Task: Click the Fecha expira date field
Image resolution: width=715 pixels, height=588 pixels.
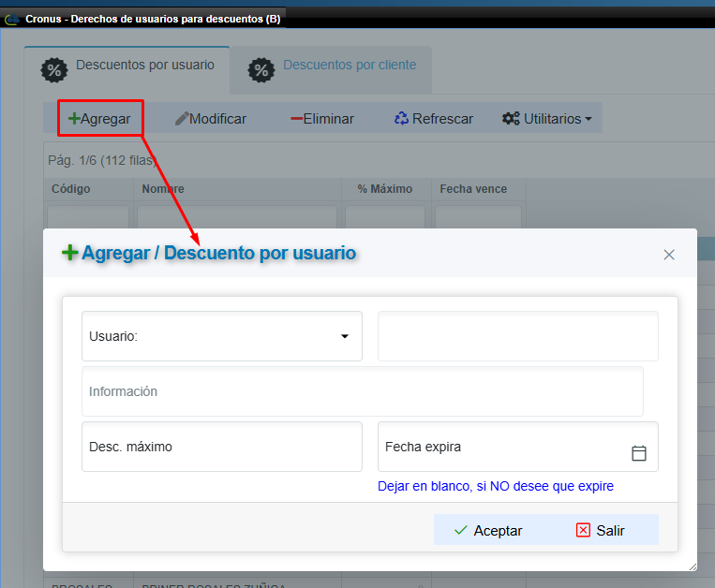Action: [518, 447]
